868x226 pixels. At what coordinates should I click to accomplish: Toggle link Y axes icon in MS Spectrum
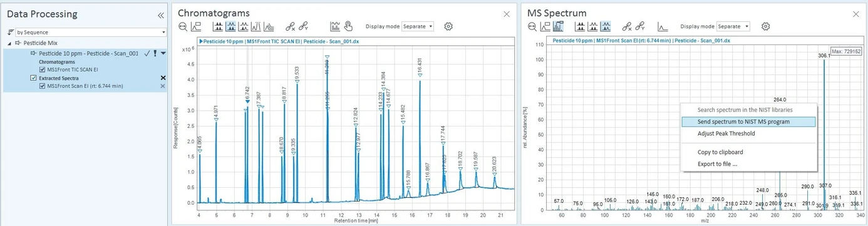click(x=641, y=26)
